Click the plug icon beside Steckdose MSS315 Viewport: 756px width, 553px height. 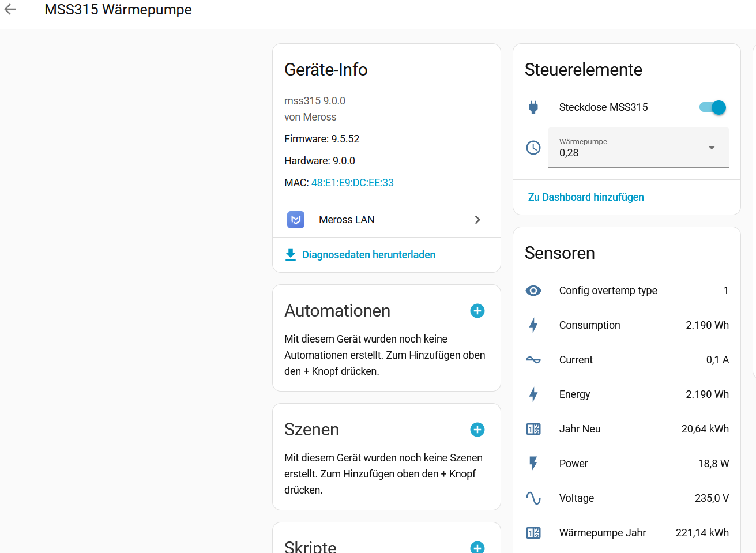[533, 107]
